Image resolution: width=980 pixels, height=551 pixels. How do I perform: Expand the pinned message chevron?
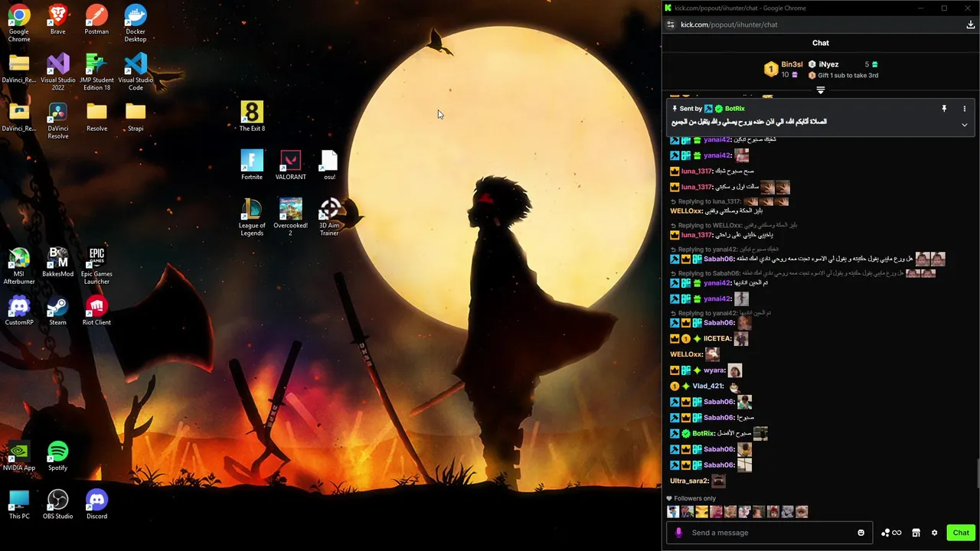click(965, 125)
